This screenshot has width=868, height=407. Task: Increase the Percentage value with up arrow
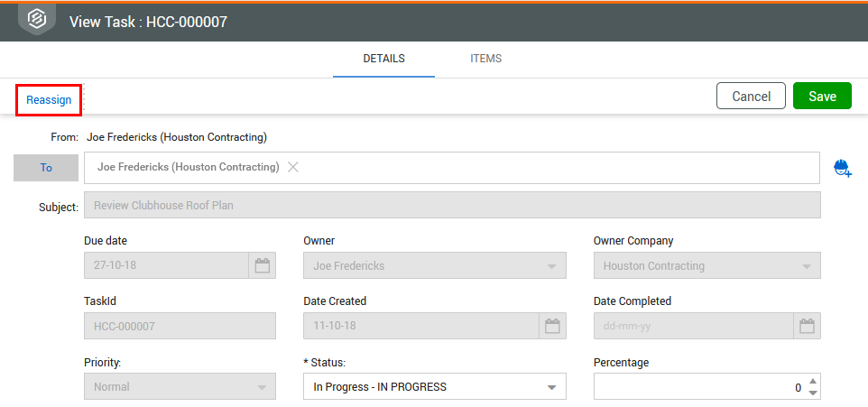click(x=813, y=381)
